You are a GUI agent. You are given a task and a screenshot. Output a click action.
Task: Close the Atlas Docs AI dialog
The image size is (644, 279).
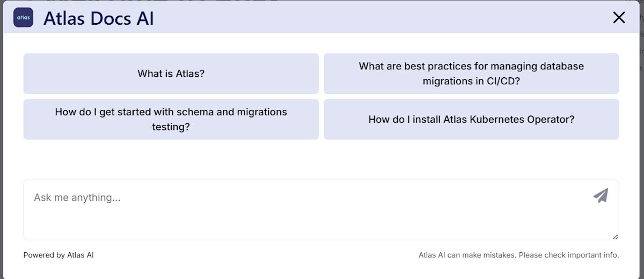tap(619, 18)
